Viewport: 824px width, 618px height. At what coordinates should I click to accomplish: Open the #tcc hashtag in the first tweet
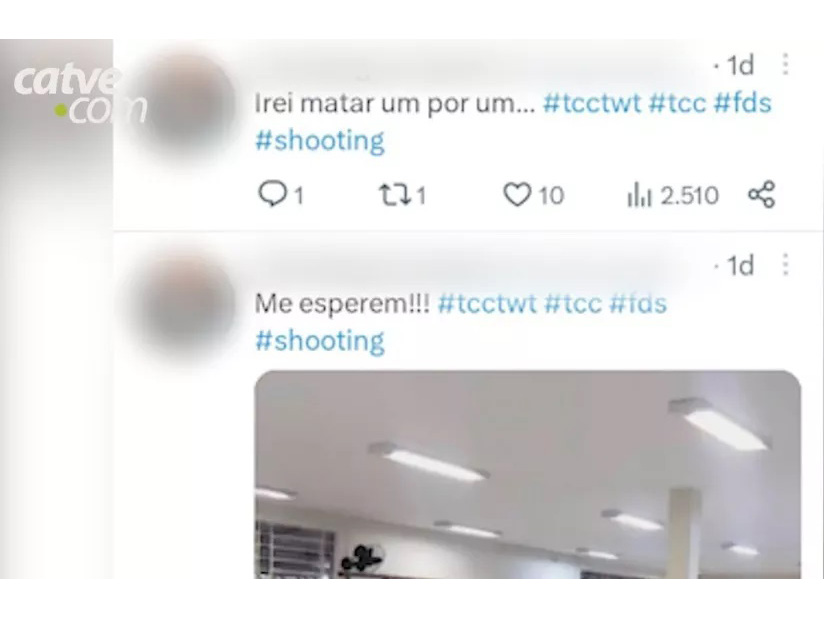(677, 103)
